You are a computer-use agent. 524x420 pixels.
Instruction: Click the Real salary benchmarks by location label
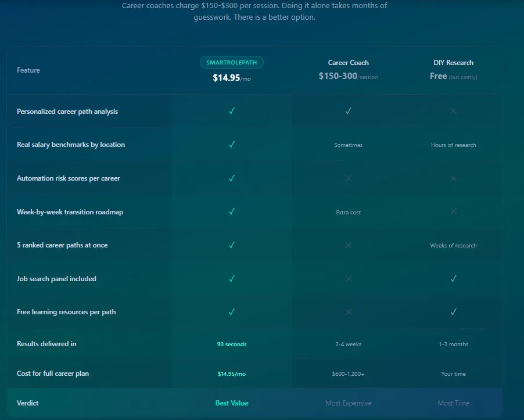71,145
